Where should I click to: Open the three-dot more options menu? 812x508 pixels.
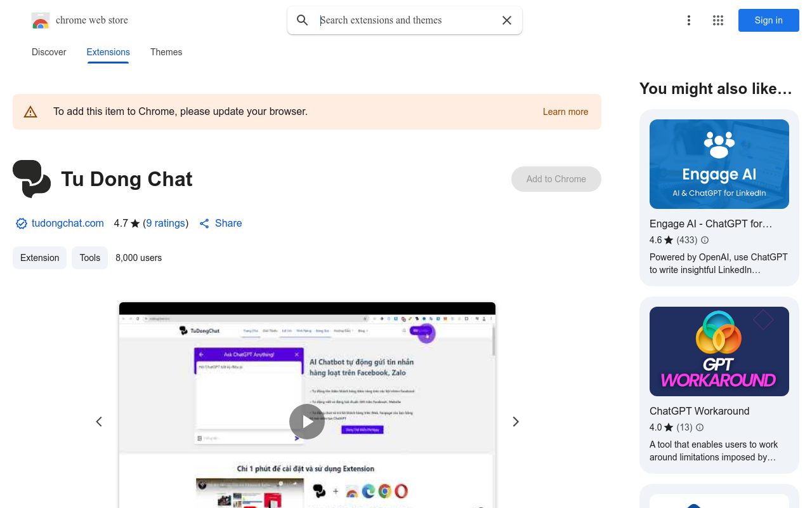tap(689, 20)
